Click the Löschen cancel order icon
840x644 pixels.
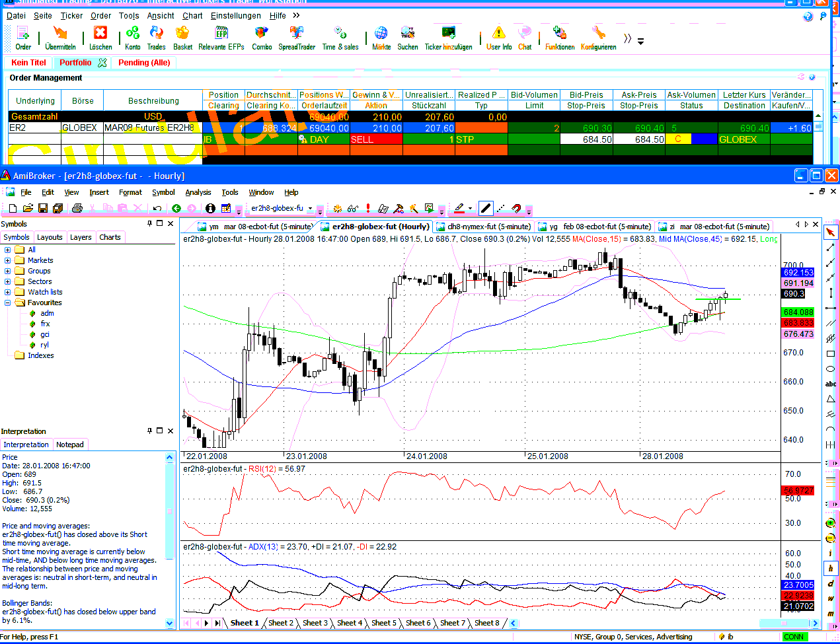tap(100, 37)
